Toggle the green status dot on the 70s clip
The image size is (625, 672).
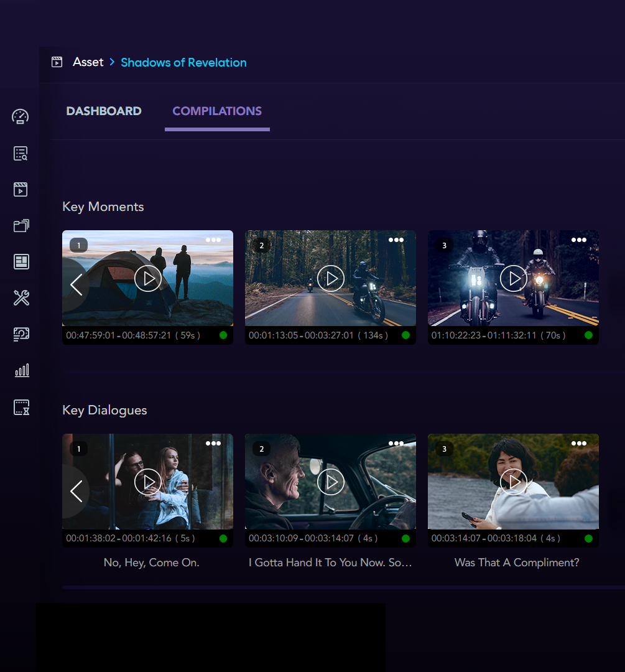coord(588,335)
